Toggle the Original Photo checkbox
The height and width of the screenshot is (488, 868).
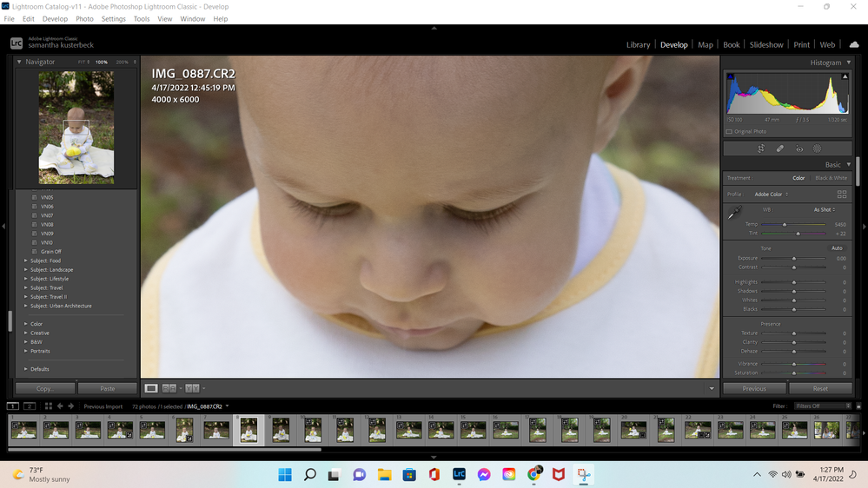pyautogui.click(x=729, y=132)
